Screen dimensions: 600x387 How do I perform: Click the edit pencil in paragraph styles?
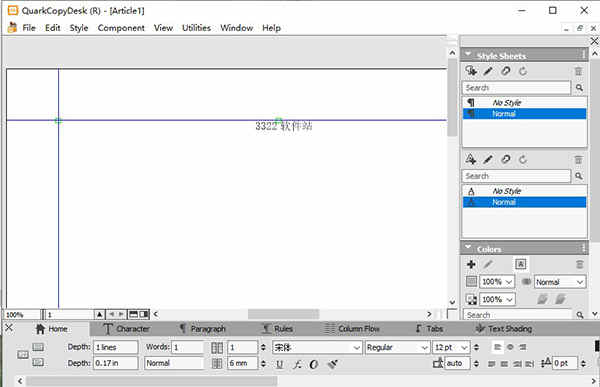(488, 71)
